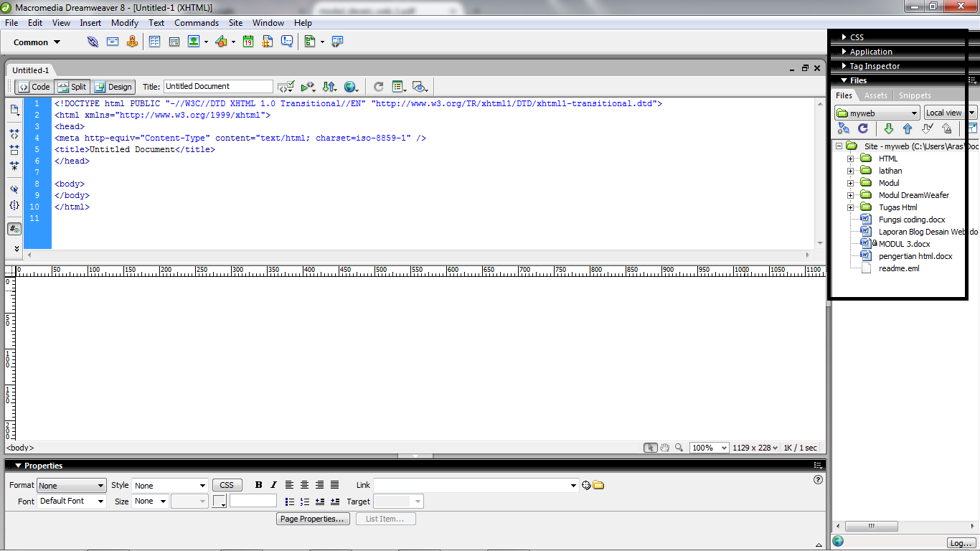
Task: Toggle Ordered List button
Action: point(305,501)
